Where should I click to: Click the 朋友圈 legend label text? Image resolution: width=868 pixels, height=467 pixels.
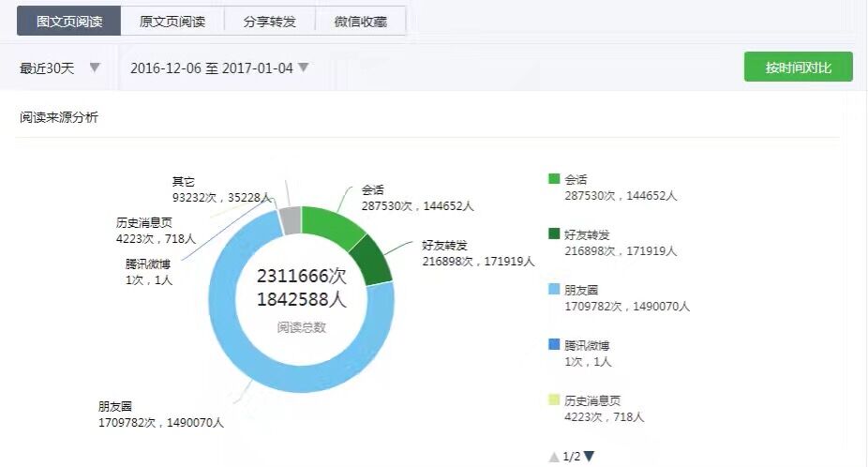pos(581,291)
